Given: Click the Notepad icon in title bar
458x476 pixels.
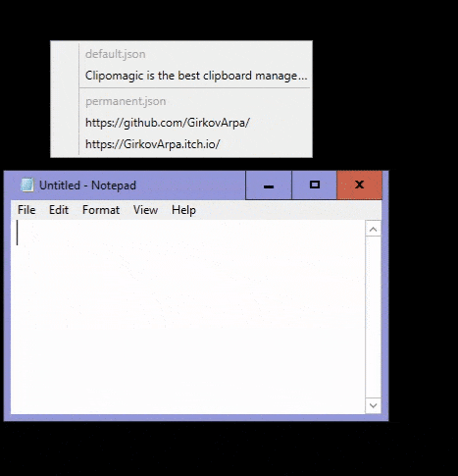Looking at the screenshot, I should 26,185.
